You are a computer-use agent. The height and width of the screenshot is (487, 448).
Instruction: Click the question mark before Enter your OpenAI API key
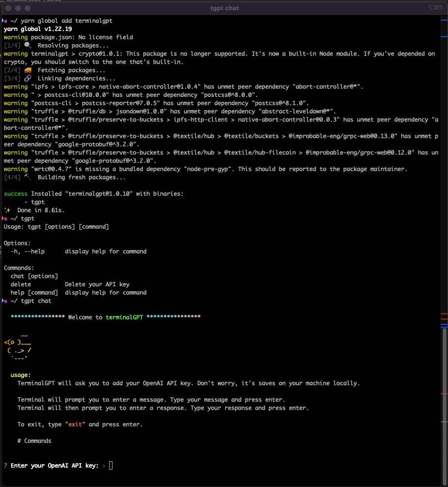click(x=4, y=465)
